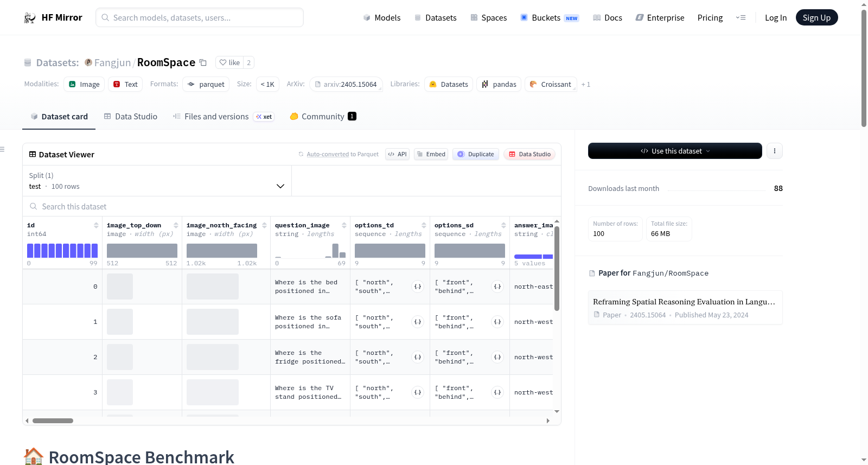Switch to the Data Studio tab
868x465 pixels.
coord(131,116)
